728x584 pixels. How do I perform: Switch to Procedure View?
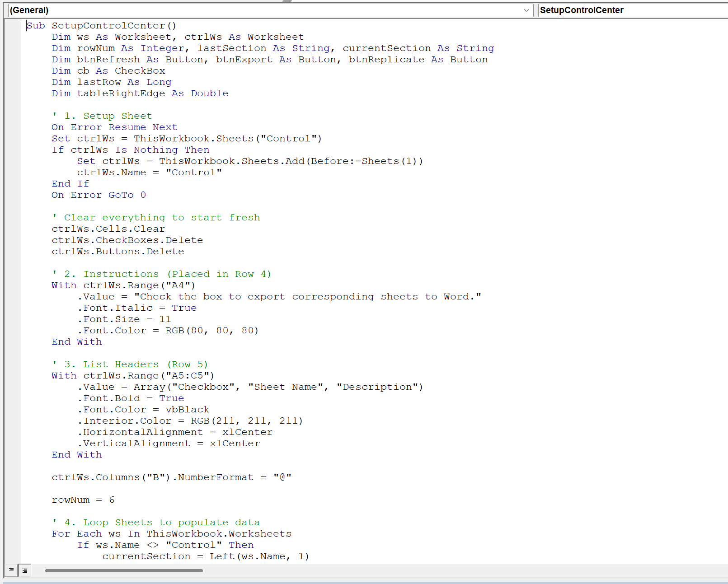[10, 570]
